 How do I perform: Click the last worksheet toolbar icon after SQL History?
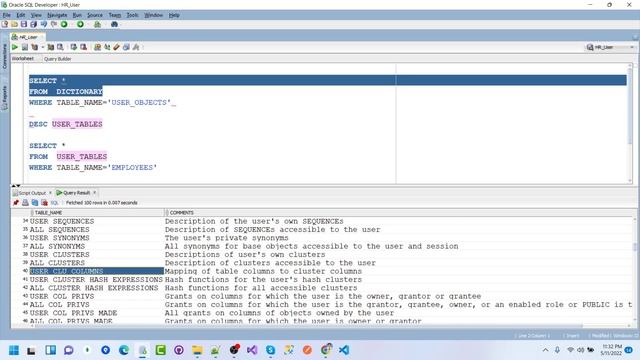[136, 47]
